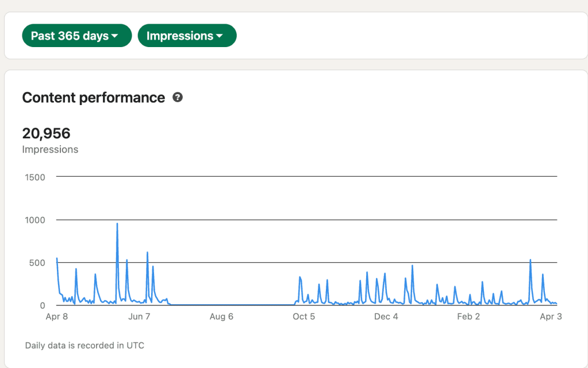Expand the Impressions metric dropdown
The width and height of the screenshot is (588, 368).
(x=187, y=36)
